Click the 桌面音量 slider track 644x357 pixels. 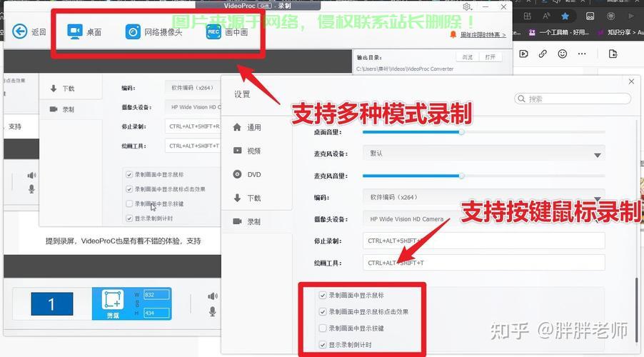click(483, 132)
